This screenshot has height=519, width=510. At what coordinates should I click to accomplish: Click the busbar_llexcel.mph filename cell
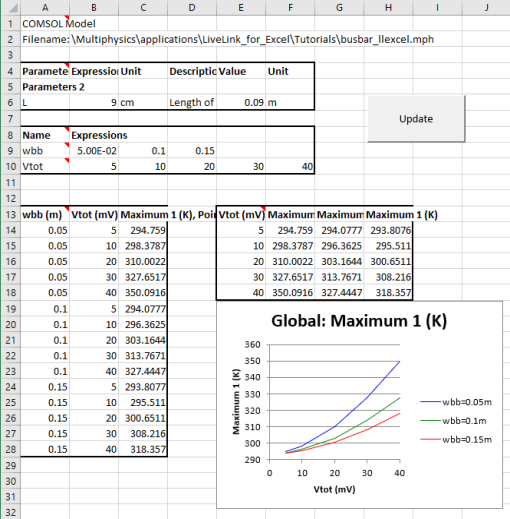point(228,39)
